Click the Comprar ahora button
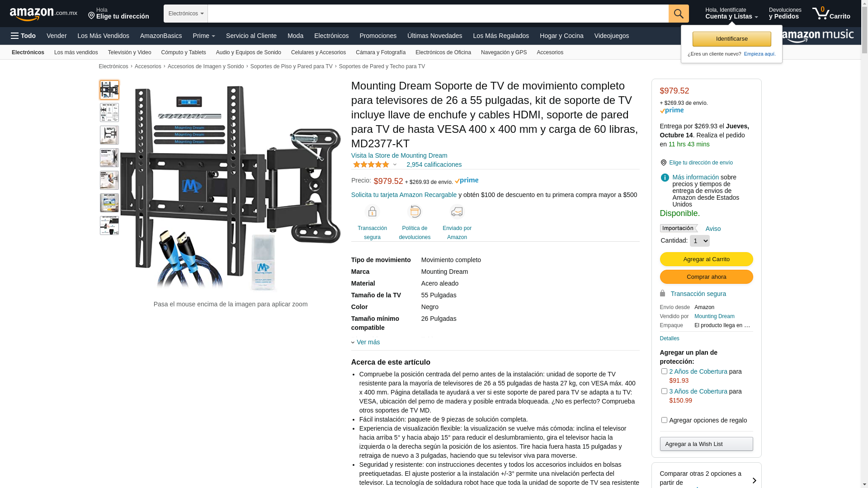 click(706, 277)
